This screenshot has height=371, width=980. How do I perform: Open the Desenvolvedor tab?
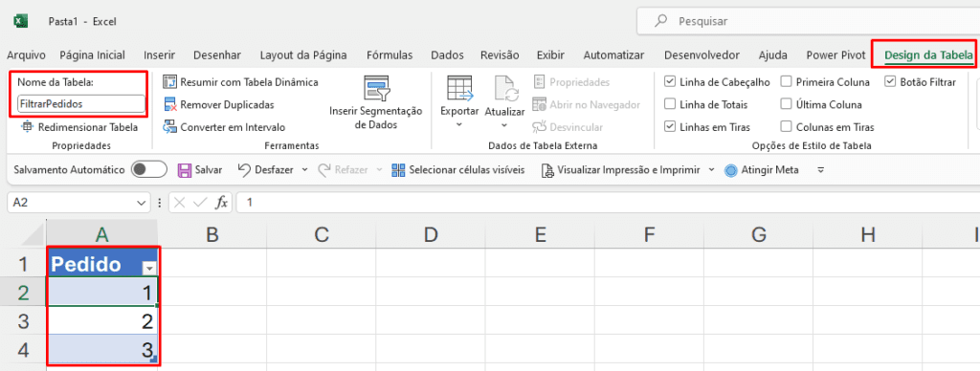pyautogui.click(x=702, y=55)
